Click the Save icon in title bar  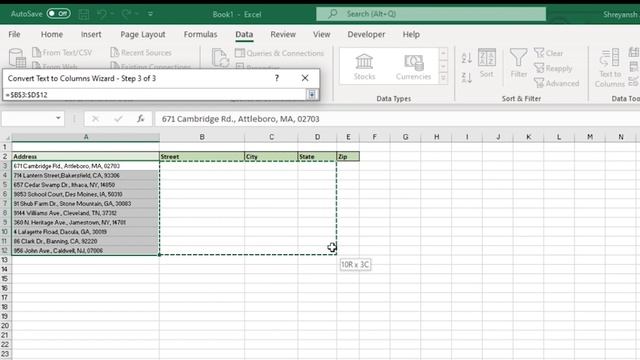pyautogui.click(x=84, y=14)
